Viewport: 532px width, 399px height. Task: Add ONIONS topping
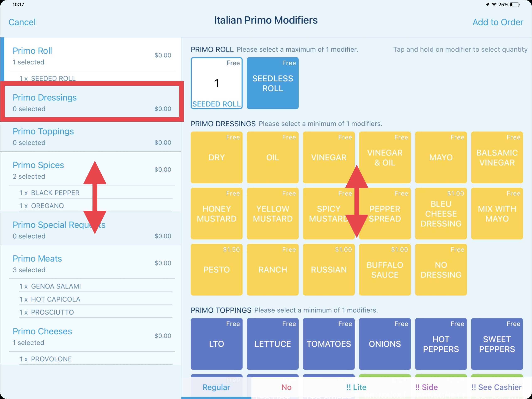click(385, 344)
